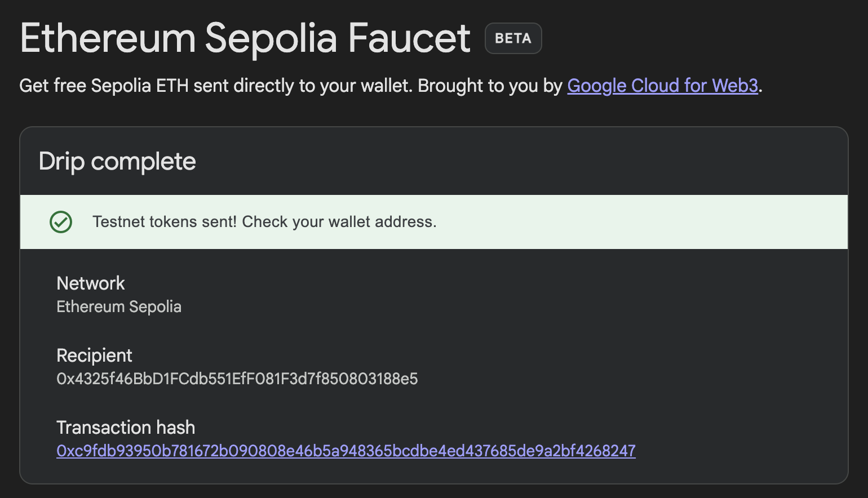The image size is (868, 498).
Task: Click the Ethereum Sepolia network value
Action: pyautogui.click(x=119, y=307)
